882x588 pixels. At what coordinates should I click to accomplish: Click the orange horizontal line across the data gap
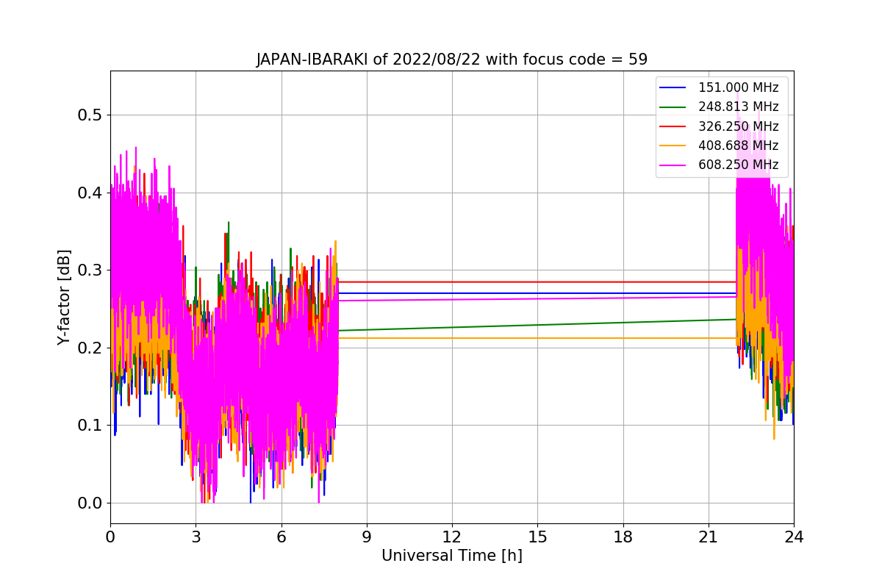click(x=537, y=338)
